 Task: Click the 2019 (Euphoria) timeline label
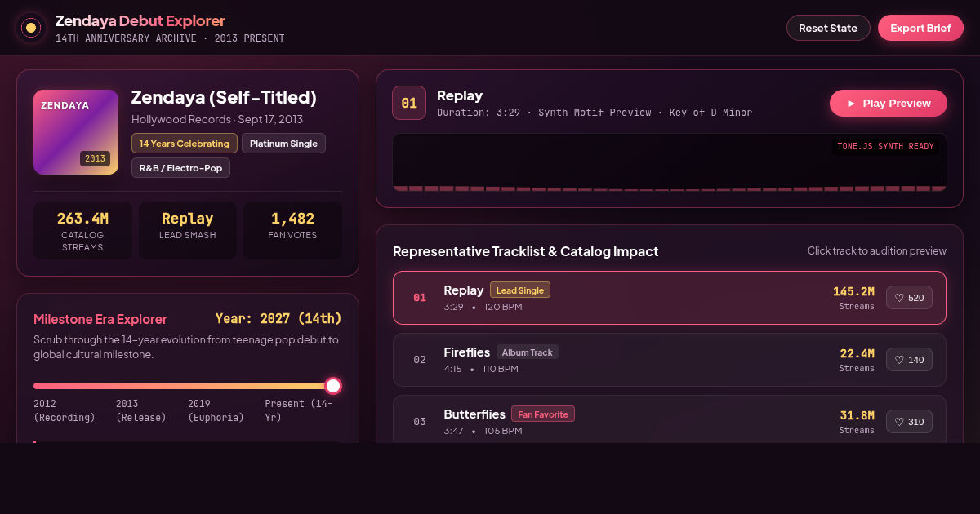[x=216, y=410]
